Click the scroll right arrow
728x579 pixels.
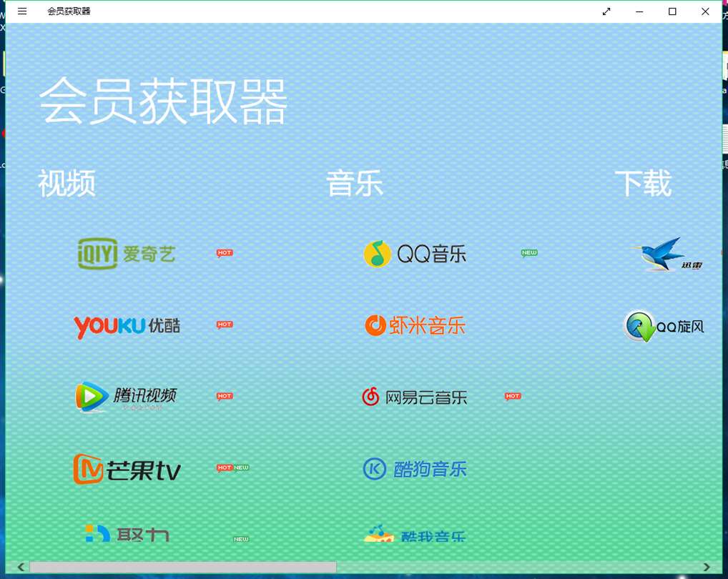coord(707,567)
